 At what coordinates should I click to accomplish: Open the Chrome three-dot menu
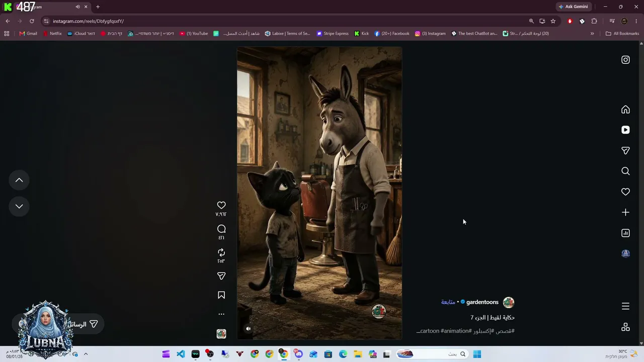(636, 21)
